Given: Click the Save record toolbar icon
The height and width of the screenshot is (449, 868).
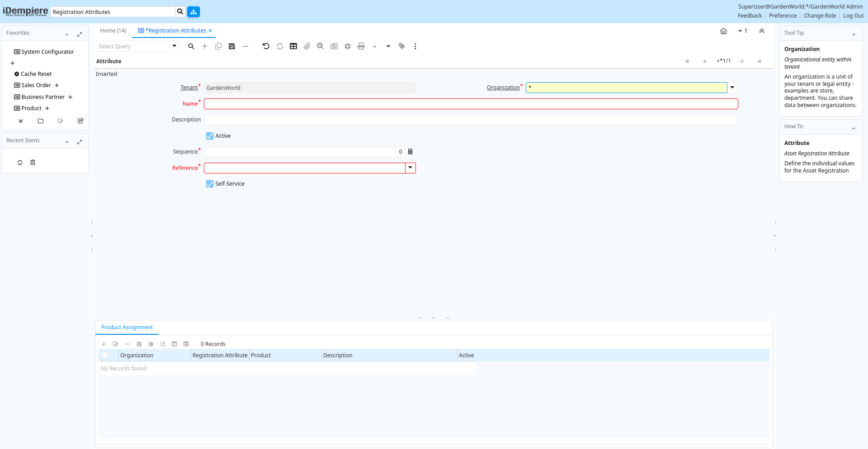Looking at the screenshot, I should (x=232, y=46).
